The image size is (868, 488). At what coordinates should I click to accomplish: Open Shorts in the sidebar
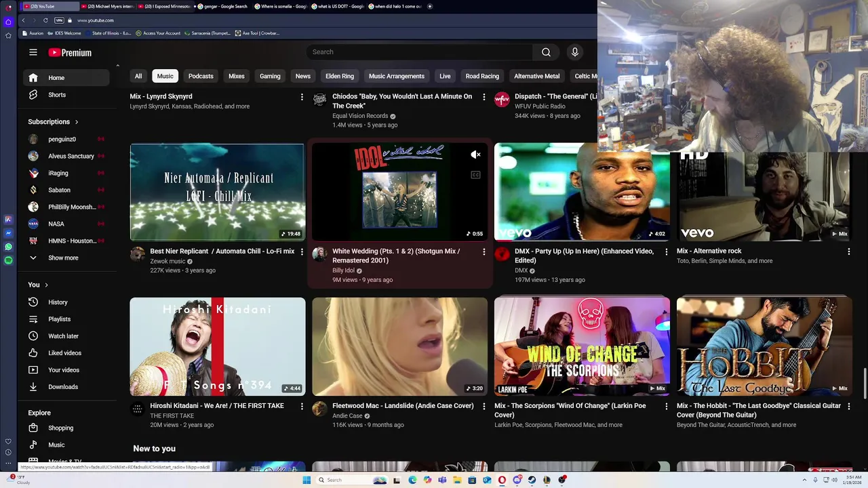66,95
